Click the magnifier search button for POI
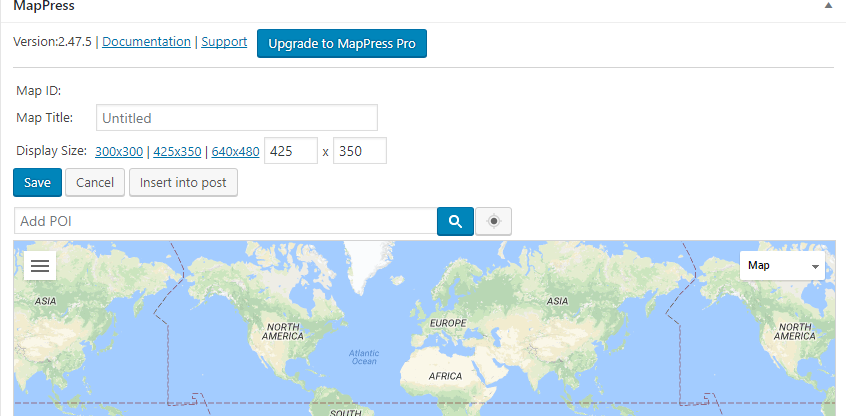846x416 pixels. point(455,221)
